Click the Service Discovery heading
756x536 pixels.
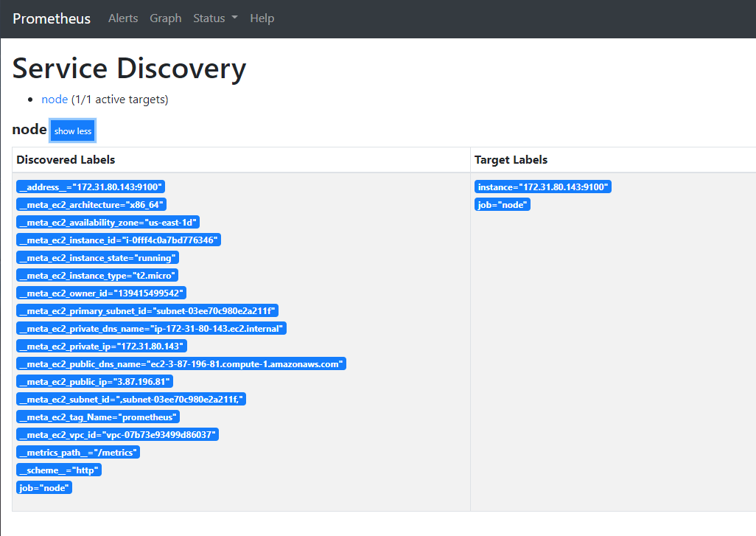pos(129,69)
